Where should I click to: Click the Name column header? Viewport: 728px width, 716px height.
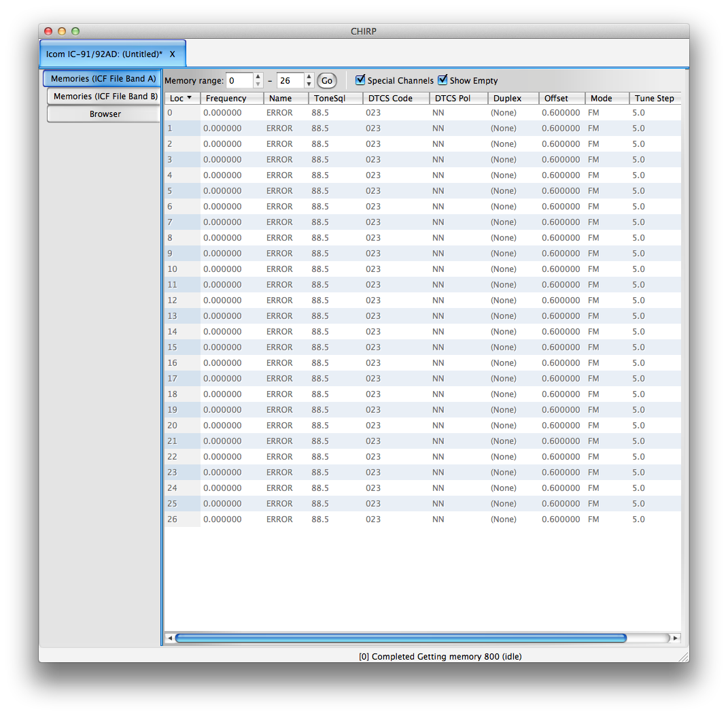coord(286,99)
